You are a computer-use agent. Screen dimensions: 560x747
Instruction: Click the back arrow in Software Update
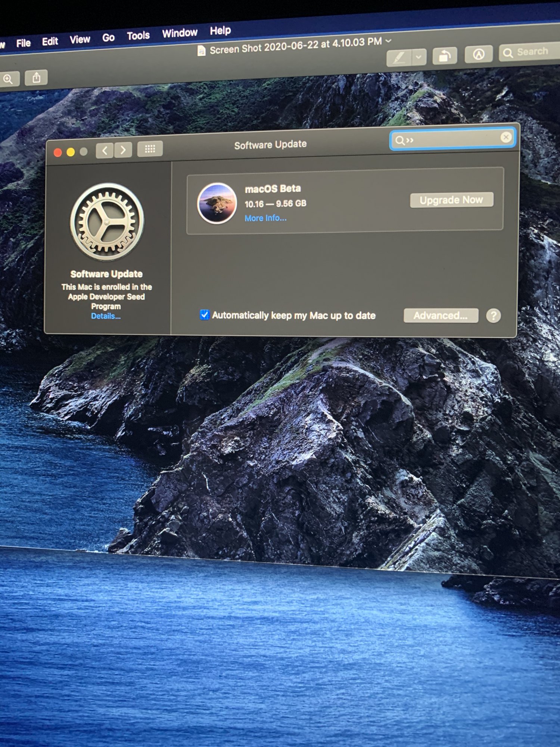(105, 151)
